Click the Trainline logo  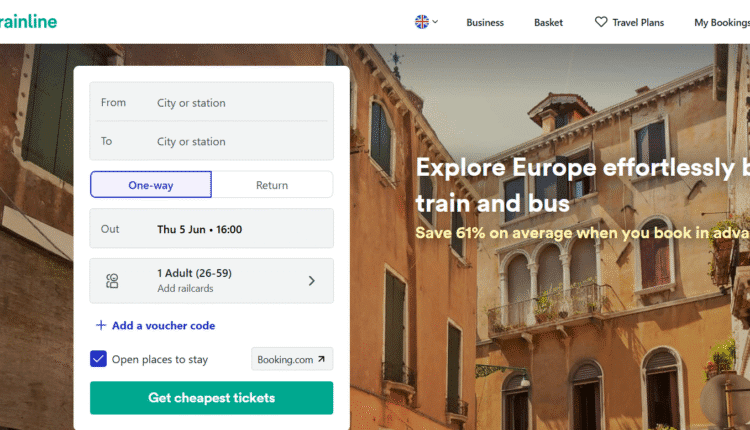(28, 21)
